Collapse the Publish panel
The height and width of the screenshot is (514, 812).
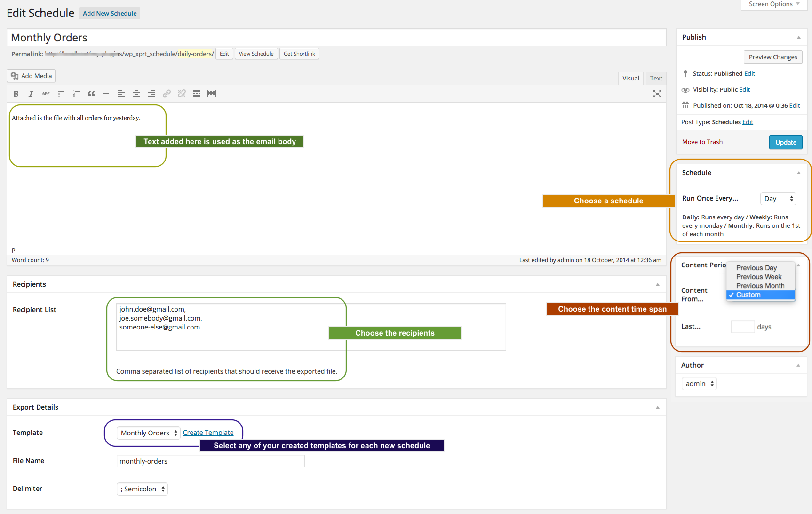pos(798,37)
